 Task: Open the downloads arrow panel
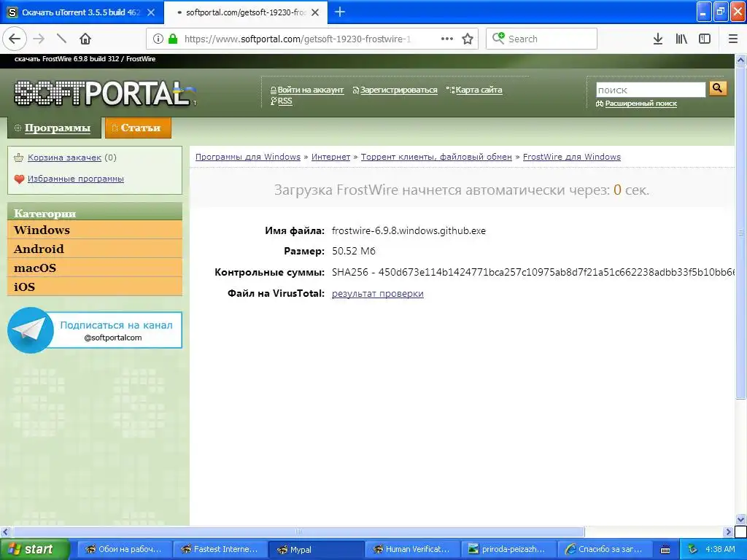point(658,39)
